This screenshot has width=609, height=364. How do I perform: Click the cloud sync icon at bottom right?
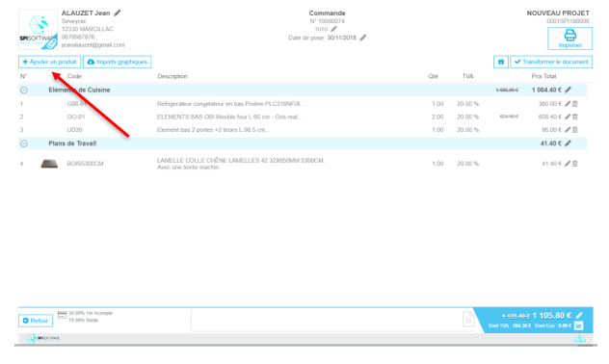click(579, 339)
